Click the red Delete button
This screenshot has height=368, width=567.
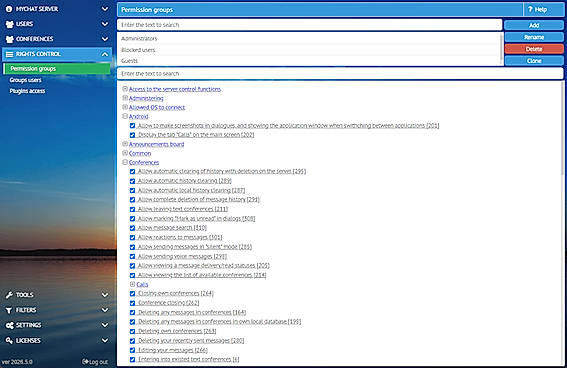[x=534, y=49]
